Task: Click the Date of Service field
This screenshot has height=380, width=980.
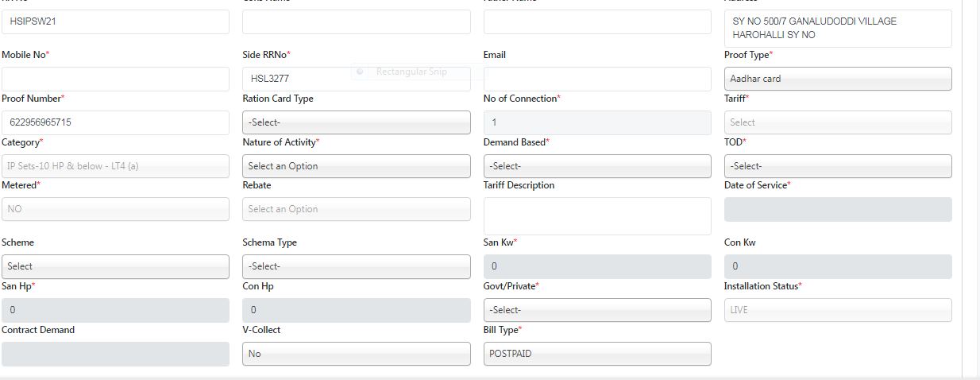Action: click(x=837, y=209)
